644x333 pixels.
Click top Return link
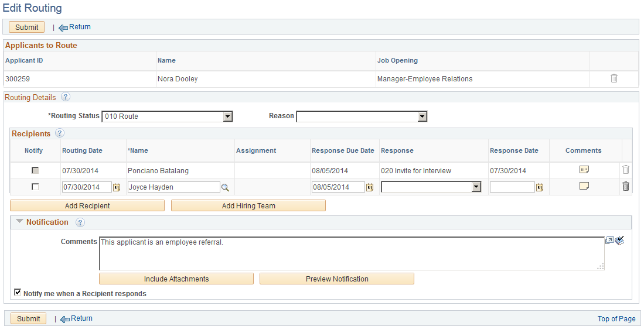(x=80, y=27)
